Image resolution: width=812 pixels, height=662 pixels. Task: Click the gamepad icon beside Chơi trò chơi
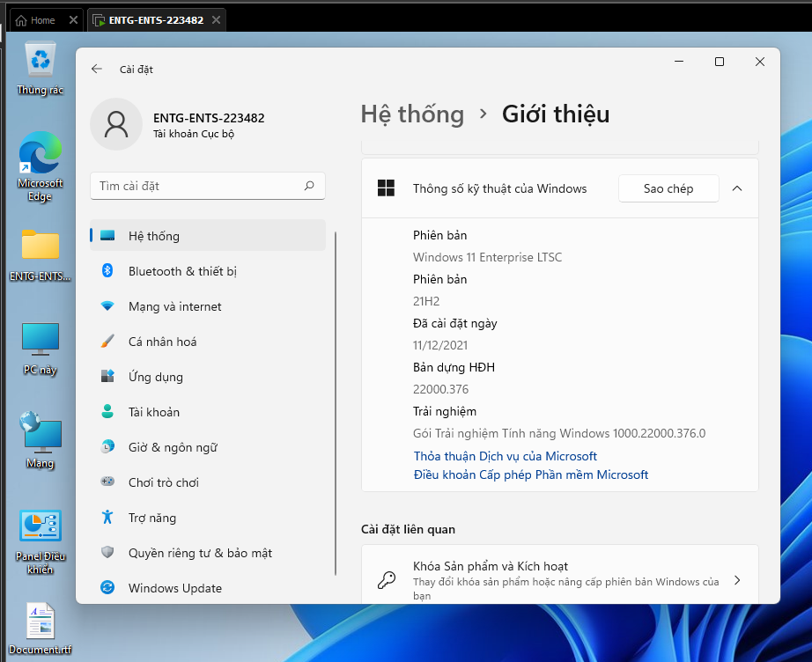point(107,482)
